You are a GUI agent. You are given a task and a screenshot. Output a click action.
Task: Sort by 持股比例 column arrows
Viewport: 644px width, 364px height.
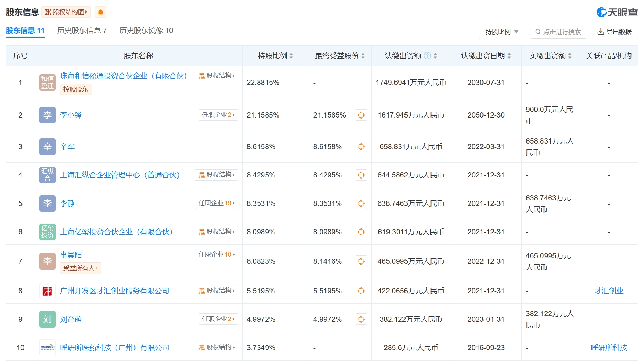(x=291, y=56)
